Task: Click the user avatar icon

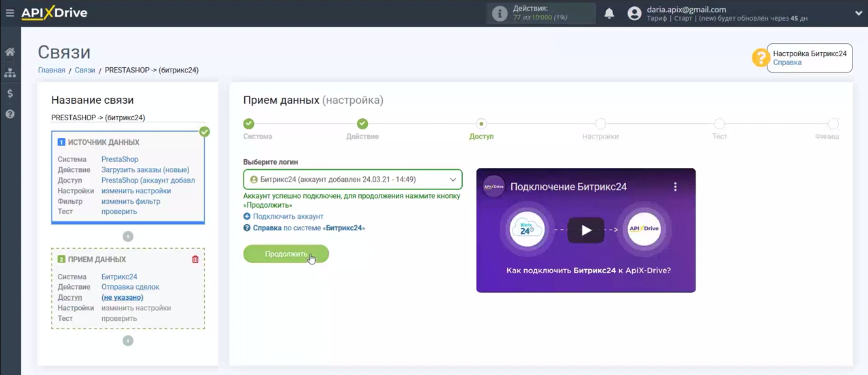Action: coord(634,14)
